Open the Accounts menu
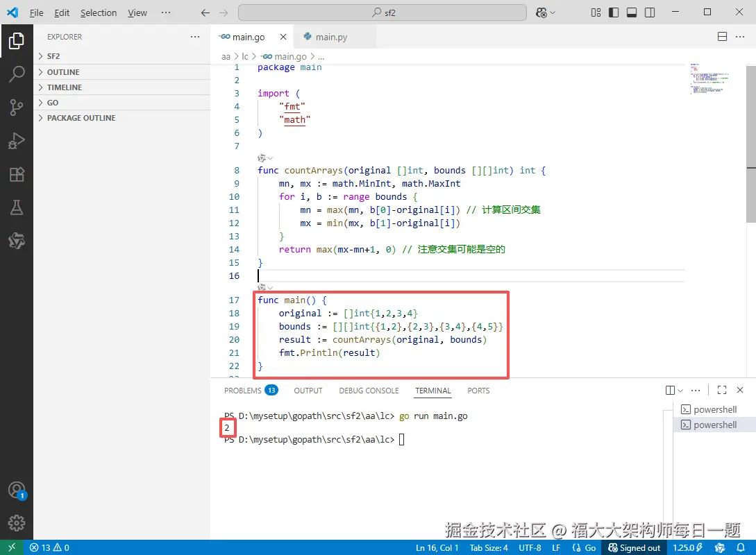Viewport: 756px width, 555px height. (17, 490)
